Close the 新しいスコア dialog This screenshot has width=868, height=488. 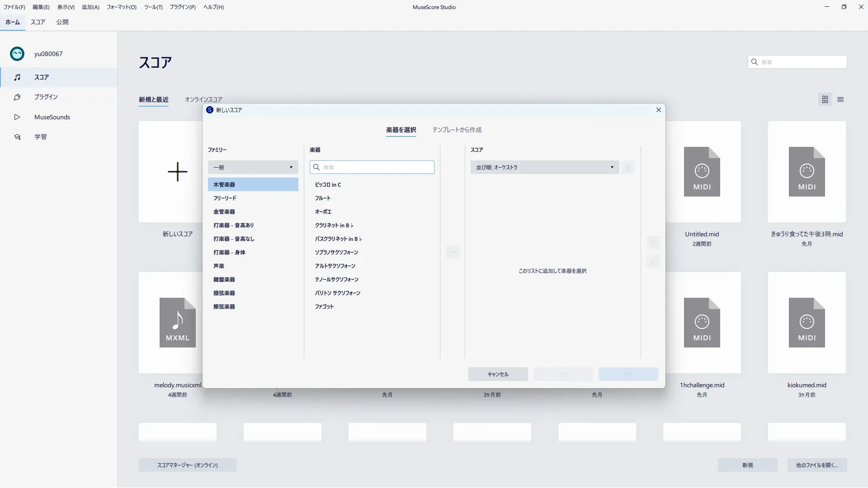(658, 110)
